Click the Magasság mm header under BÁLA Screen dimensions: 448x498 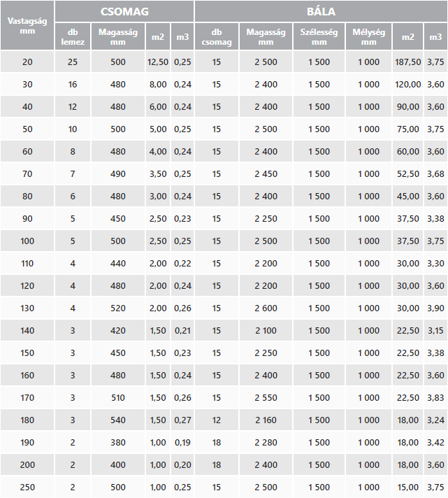(x=266, y=37)
